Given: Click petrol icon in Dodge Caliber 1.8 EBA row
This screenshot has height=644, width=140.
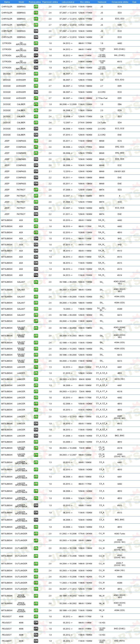Looking at the screenshot, I should [x=36, y=104].
